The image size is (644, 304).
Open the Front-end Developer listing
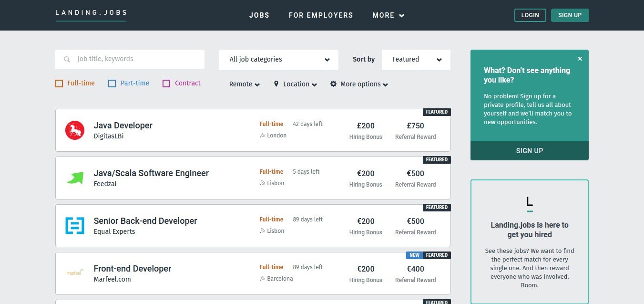point(133,269)
